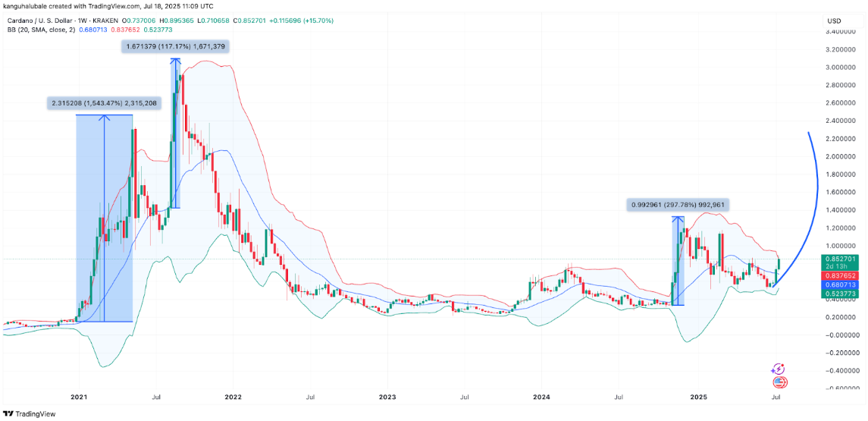This screenshot has width=868, height=421.
Task: Click the large blue 2021 measurement rectangle
Action: (x=104, y=218)
